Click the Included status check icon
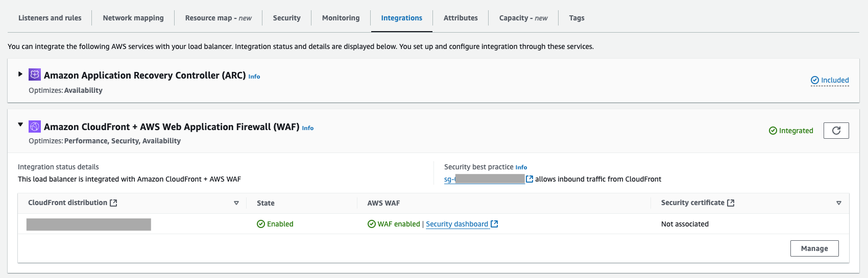 (815, 80)
